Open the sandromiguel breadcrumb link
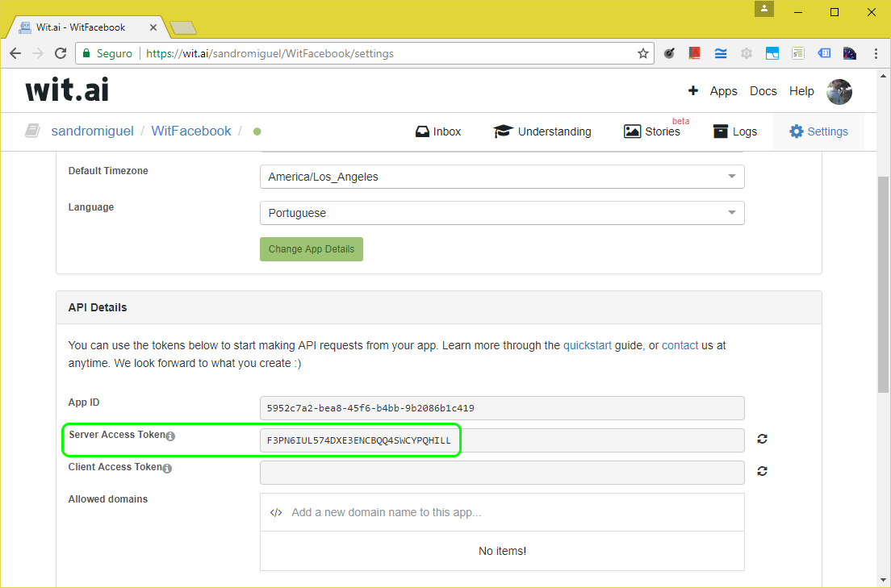 click(x=92, y=131)
